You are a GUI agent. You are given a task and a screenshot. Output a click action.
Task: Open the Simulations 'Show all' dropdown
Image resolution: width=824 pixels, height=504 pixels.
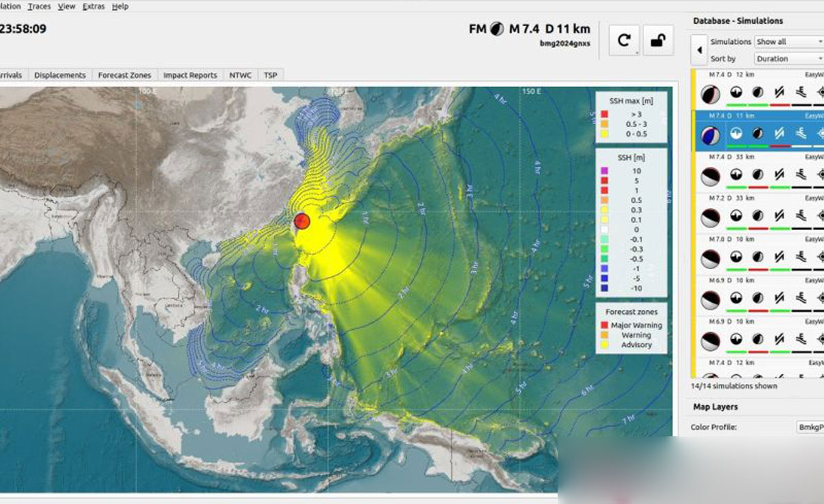tap(788, 42)
